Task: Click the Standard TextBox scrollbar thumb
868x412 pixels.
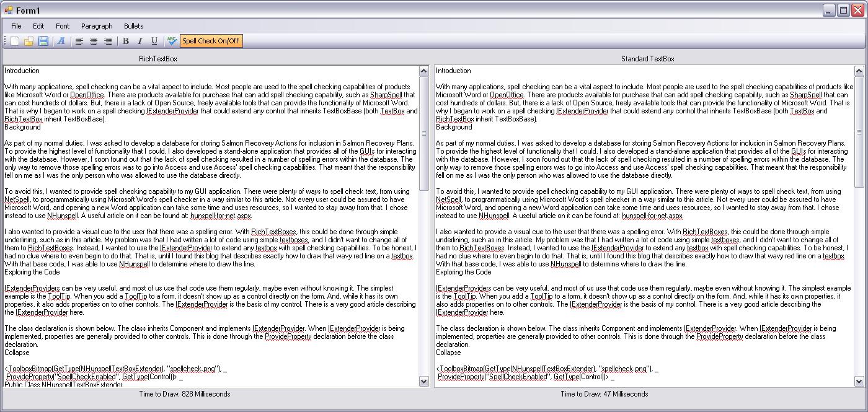Action: 859,132
